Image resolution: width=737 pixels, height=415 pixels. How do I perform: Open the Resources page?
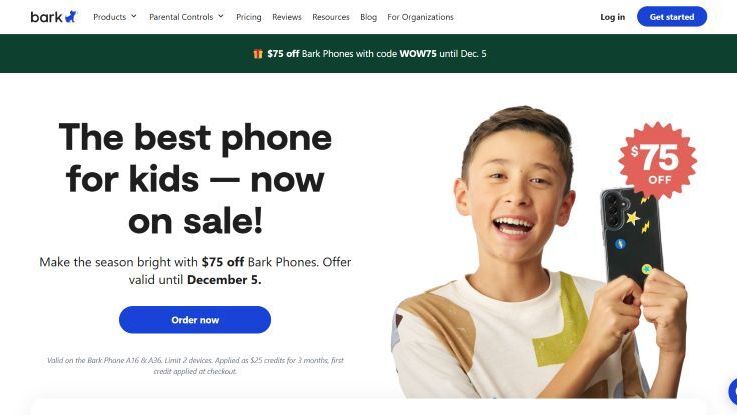[331, 17]
